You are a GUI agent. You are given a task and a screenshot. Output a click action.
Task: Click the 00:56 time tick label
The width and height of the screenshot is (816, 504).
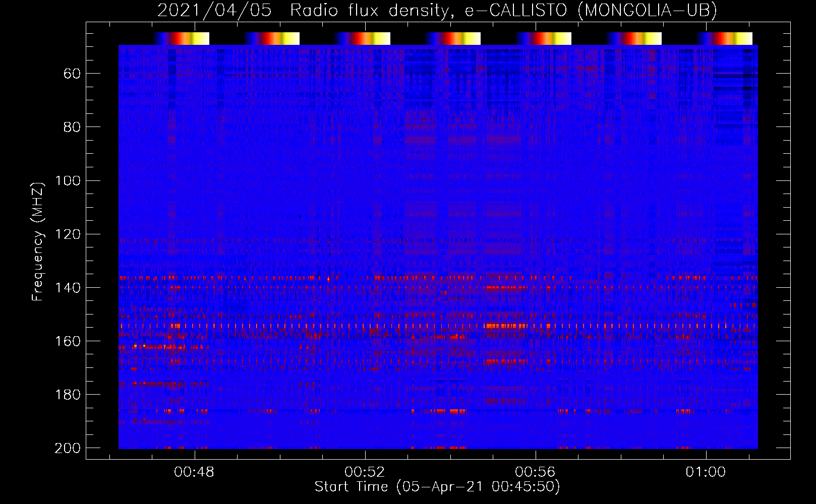[x=535, y=472]
